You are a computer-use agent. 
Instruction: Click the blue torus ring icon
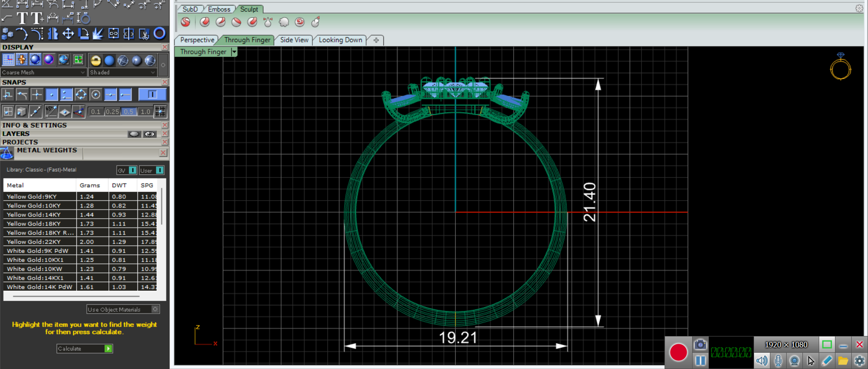pos(159,33)
